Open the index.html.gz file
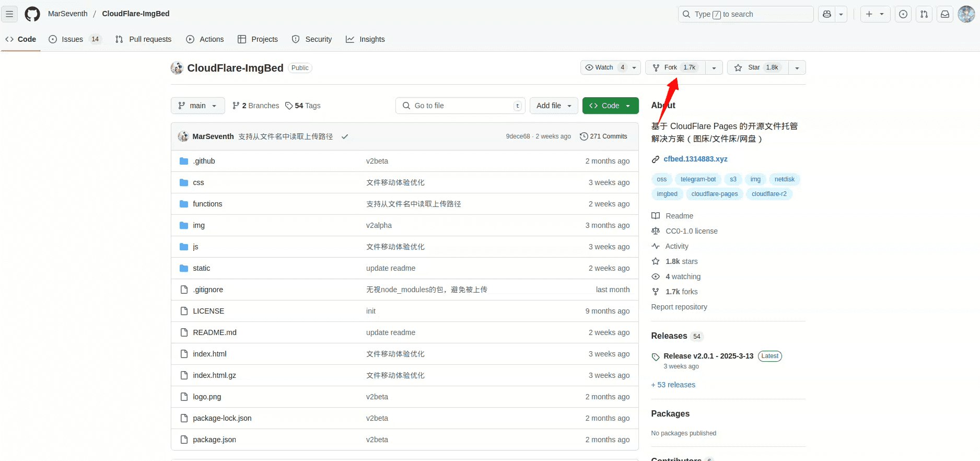The height and width of the screenshot is (461, 980). click(214, 375)
